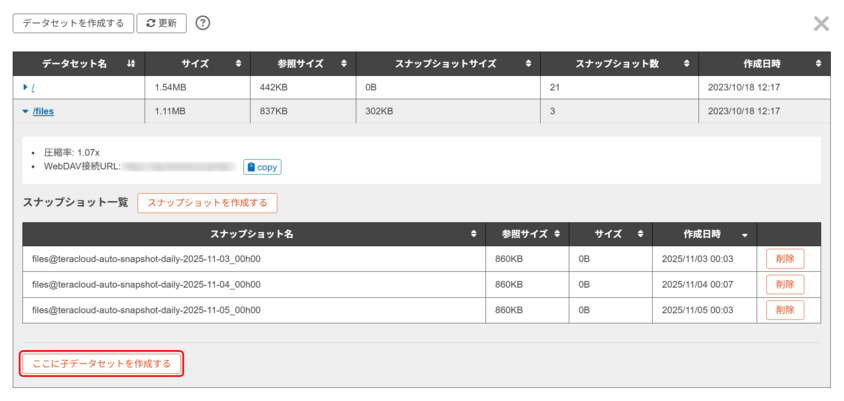
Task: Sort datasets by snapshot size arrows
Action: click(x=528, y=64)
